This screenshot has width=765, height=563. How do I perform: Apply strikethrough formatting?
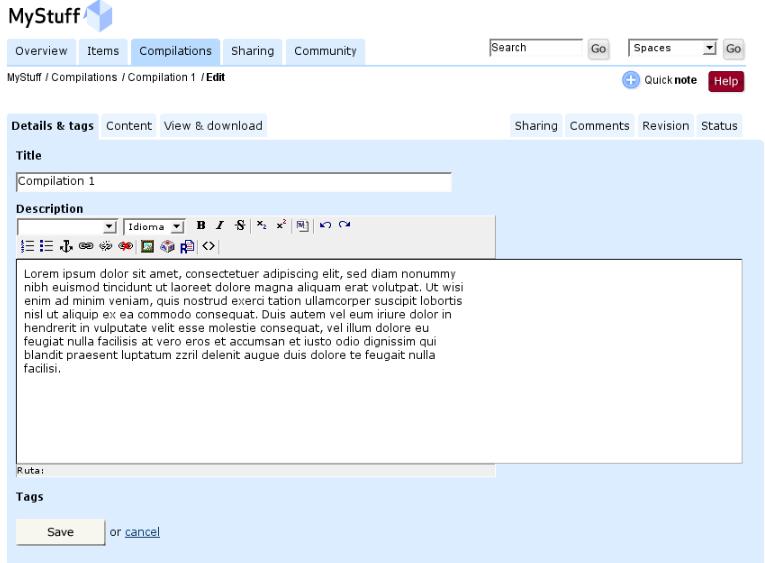point(238,226)
